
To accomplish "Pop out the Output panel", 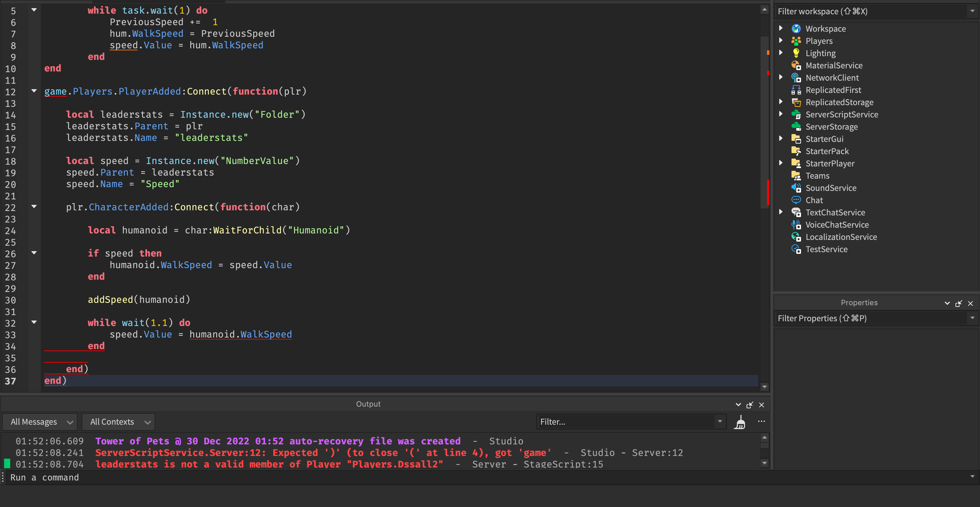I will pyautogui.click(x=749, y=405).
